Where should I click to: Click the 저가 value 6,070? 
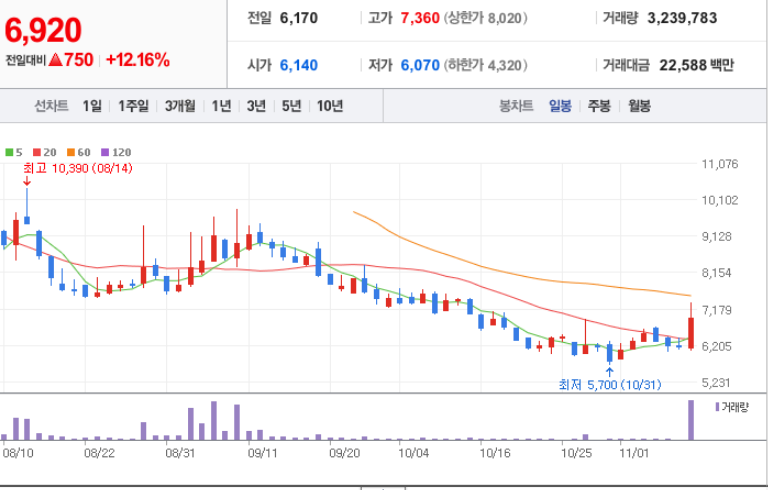tap(420, 65)
